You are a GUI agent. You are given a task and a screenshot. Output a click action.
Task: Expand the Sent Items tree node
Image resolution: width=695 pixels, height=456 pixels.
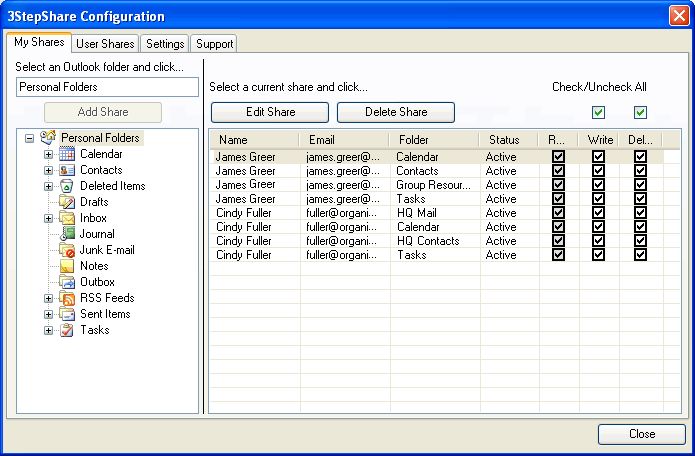pos(48,314)
